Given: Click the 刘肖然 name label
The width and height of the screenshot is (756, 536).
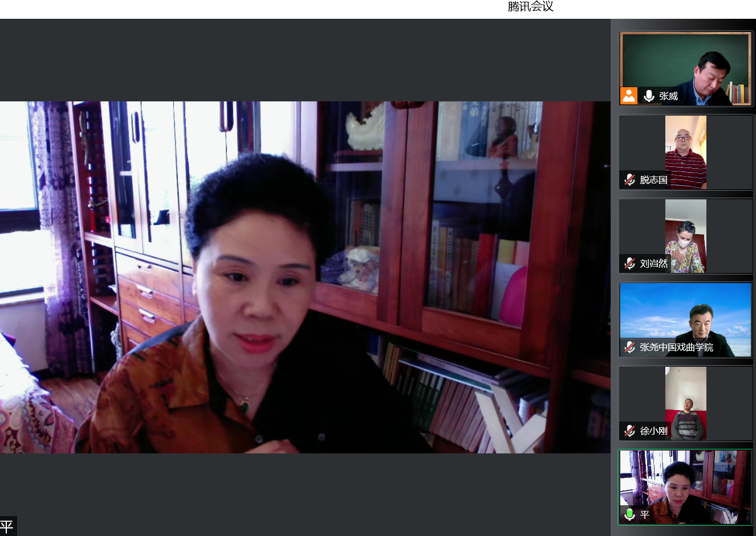Looking at the screenshot, I should [653, 263].
